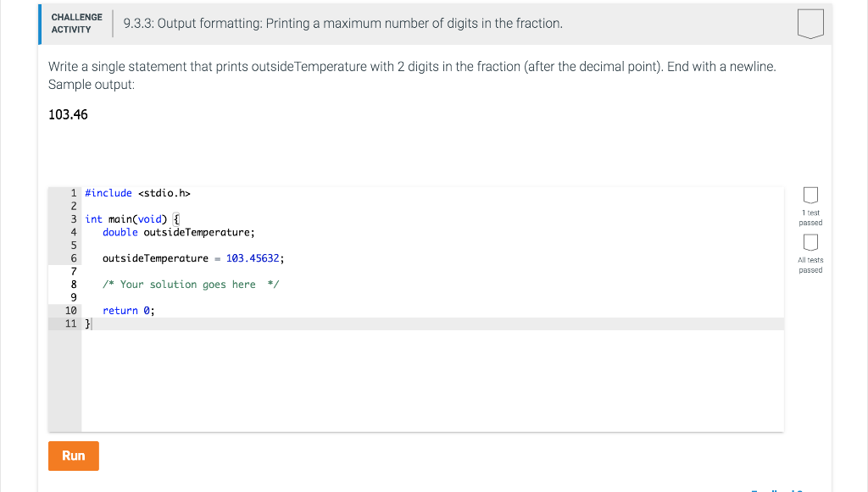868x492 pixels.
Task: Place cursor on the #include <stdio.h> line
Action: [136, 192]
